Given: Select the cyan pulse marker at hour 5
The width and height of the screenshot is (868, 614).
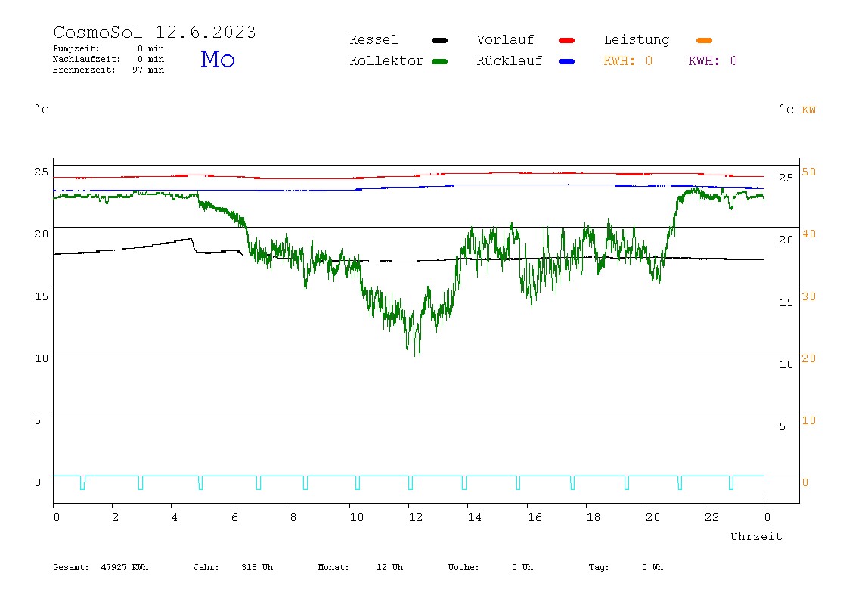Looking at the screenshot, I should [200, 482].
